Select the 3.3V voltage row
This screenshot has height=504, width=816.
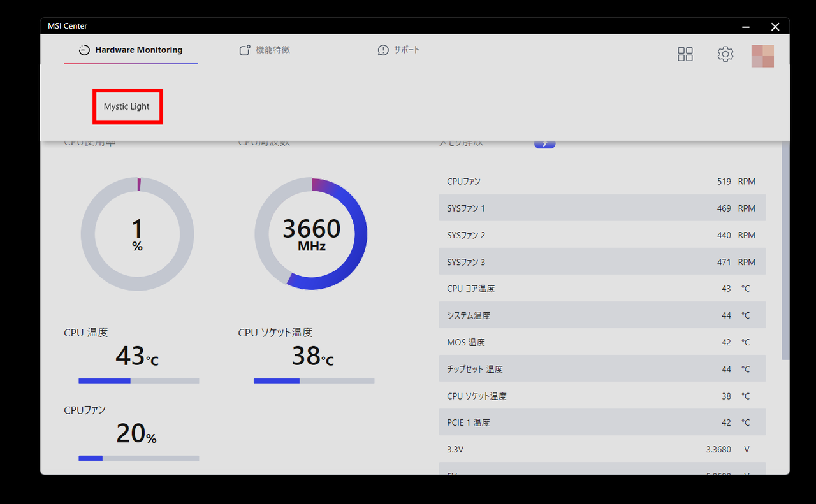(602, 449)
